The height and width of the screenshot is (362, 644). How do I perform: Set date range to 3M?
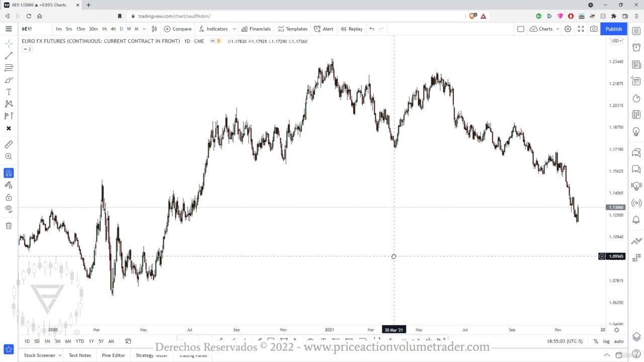pos(57,341)
